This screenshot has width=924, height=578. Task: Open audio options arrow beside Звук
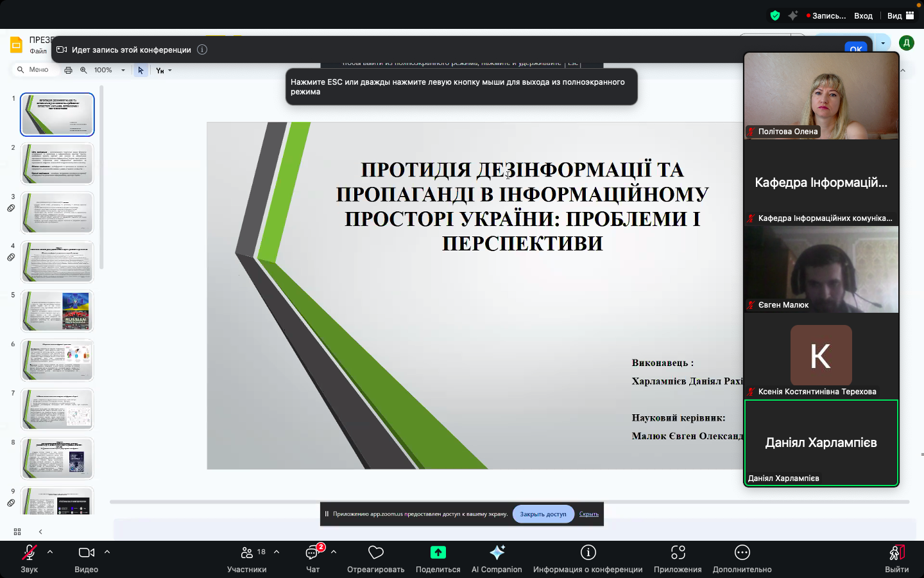point(50,552)
